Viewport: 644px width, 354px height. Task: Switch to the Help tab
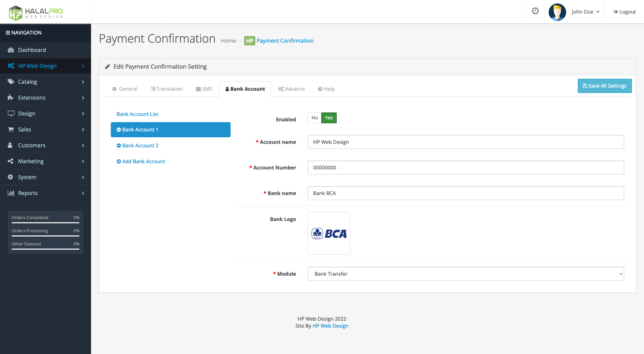coord(326,89)
